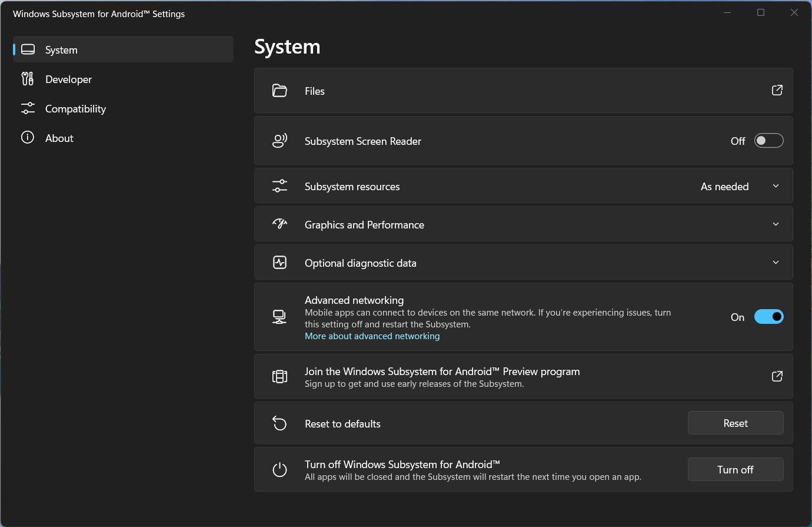Disable the Advanced networking toggle
Image resolution: width=812 pixels, height=527 pixels.
click(x=769, y=317)
